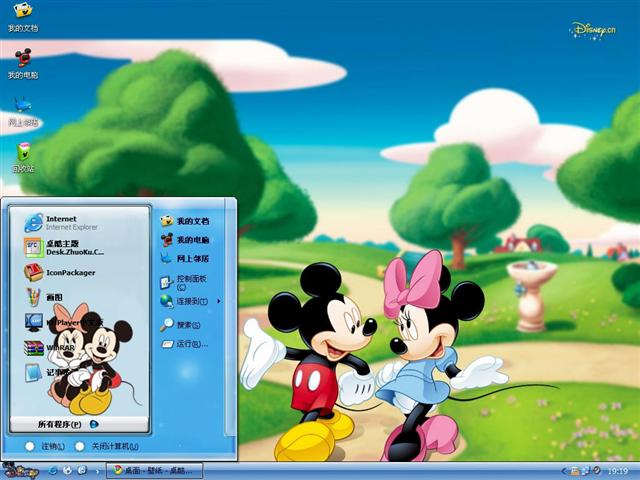Image resolution: width=640 pixels, height=480 pixels.
Task: Open 网上邻居 in start menu right column
Action: tap(185, 258)
